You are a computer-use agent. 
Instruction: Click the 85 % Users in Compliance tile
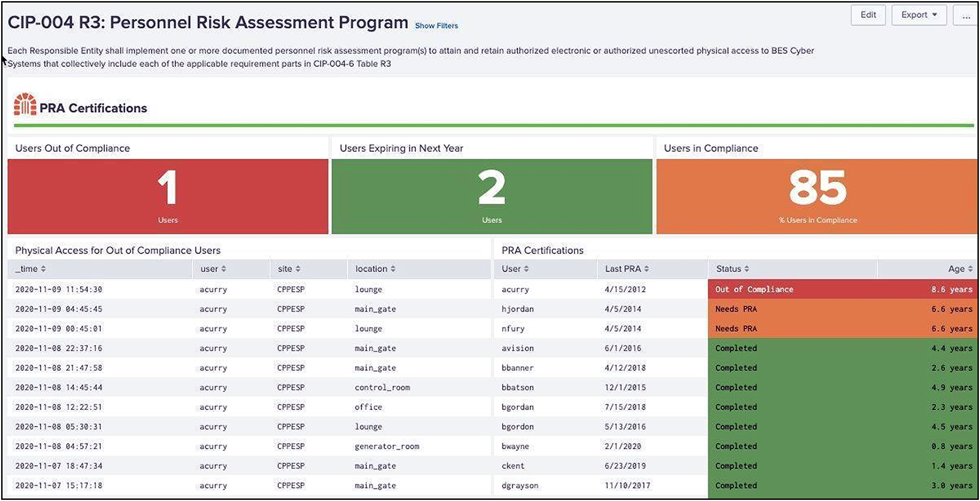coord(817,197)
